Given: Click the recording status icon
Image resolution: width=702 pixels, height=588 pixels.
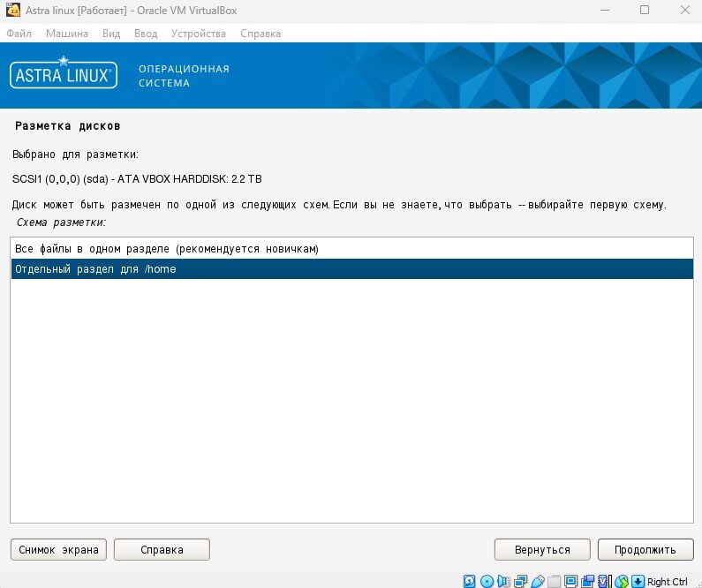Looking at the screenshot, I should point(587,581).
